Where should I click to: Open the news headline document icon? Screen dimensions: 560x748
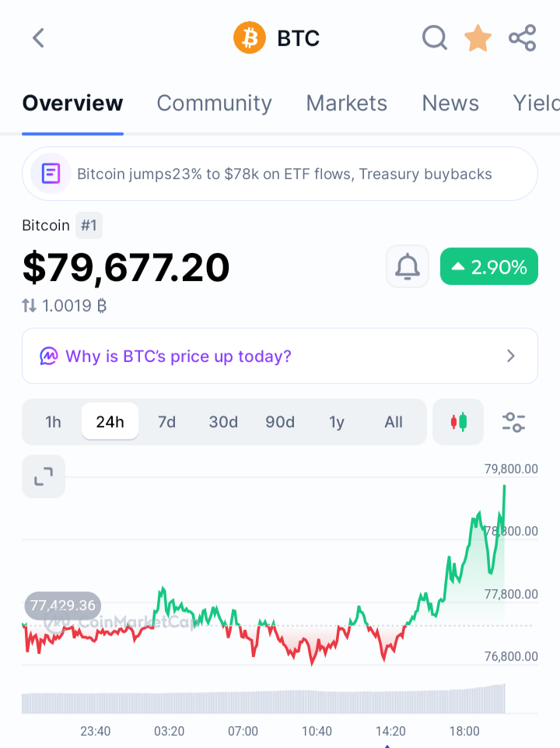51,174
